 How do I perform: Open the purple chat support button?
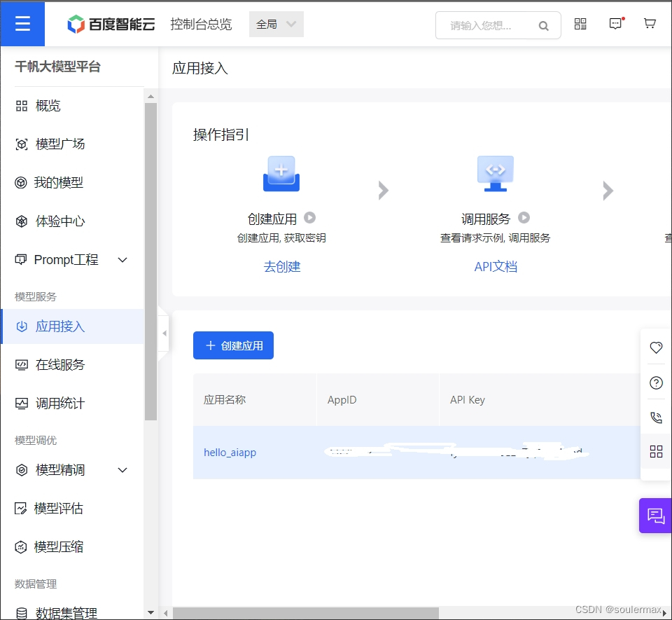(x=655, y=516)
